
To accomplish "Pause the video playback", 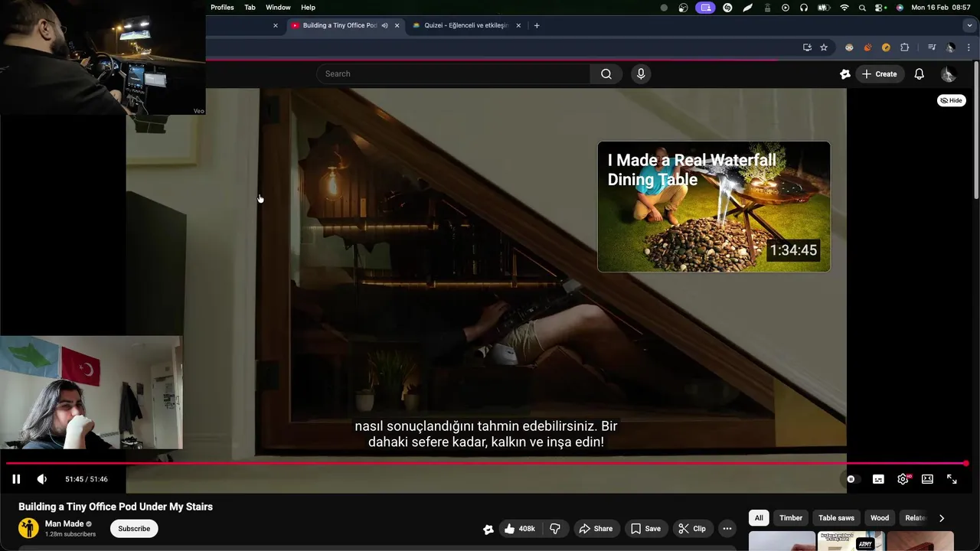I will pyautogui.click(x=16, y=479).
